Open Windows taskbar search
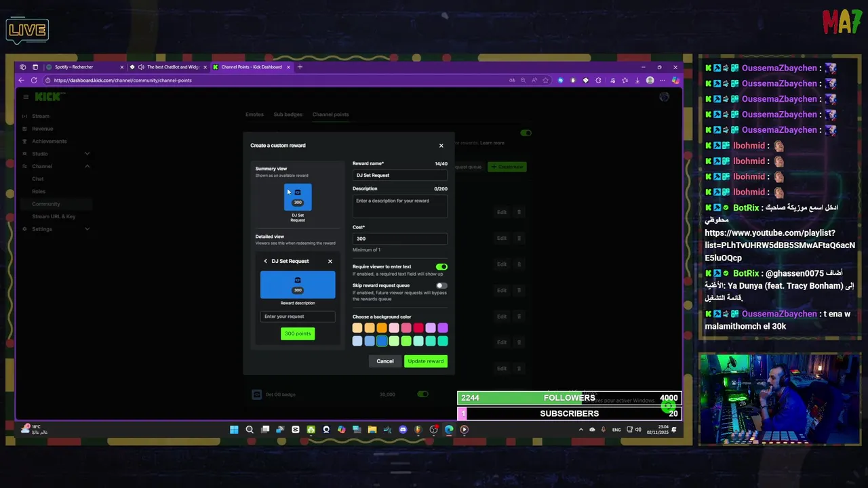Image resolution: width=868 pixels, height=488 pixels. tap(250, 429)
